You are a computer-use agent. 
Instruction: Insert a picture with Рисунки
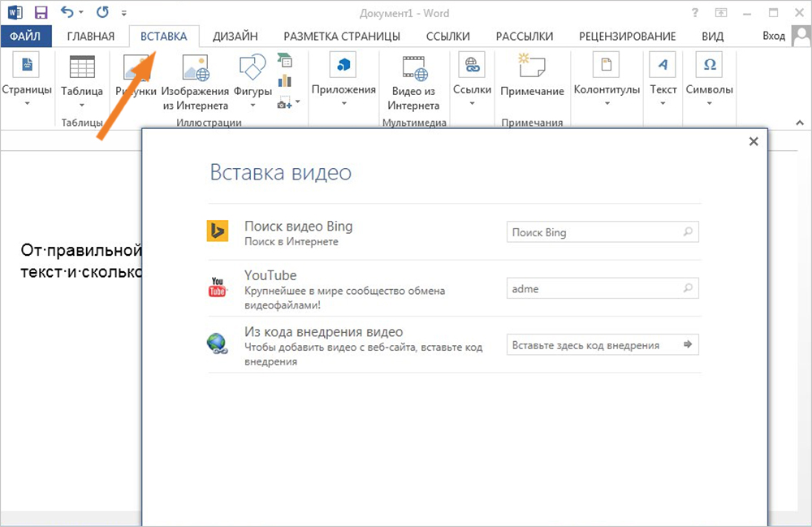tap(136, 76)
